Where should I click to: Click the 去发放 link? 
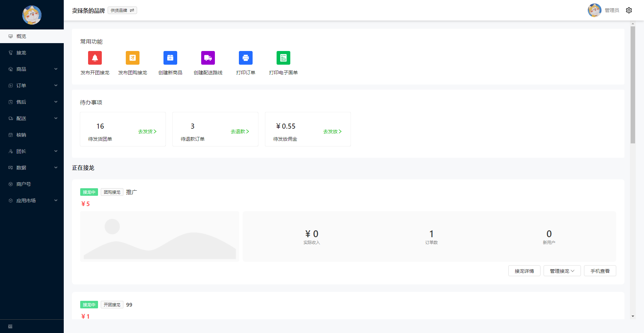tap(332, 131)
